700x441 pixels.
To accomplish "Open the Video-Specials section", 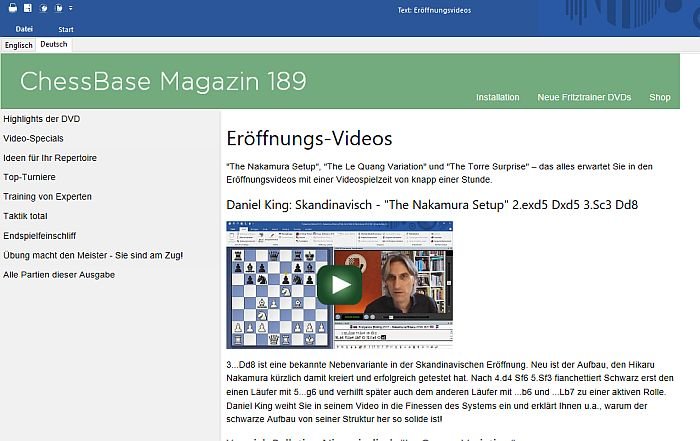I will 33,138.
